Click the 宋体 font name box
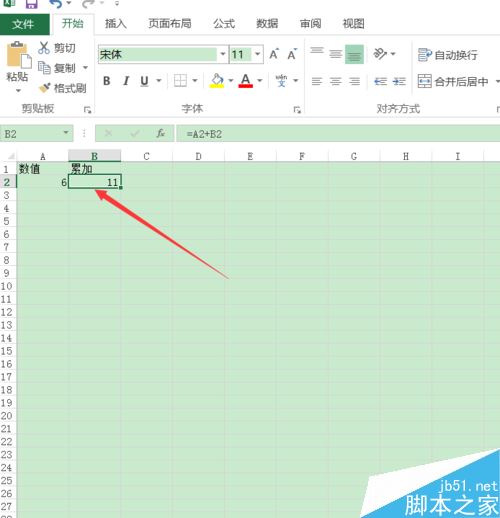Viewport: 500px width, 518px height. [158, 54]
